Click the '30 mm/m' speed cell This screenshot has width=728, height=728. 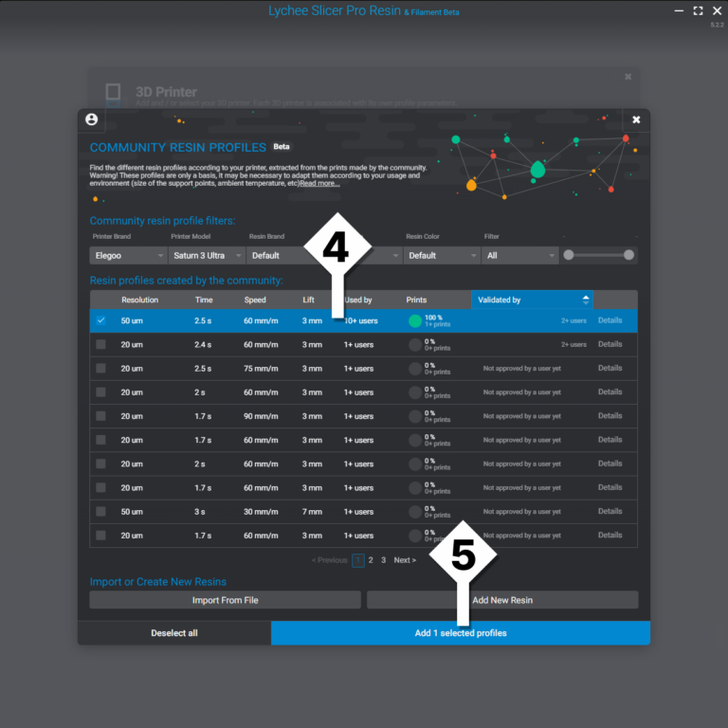tap(261, 512)
